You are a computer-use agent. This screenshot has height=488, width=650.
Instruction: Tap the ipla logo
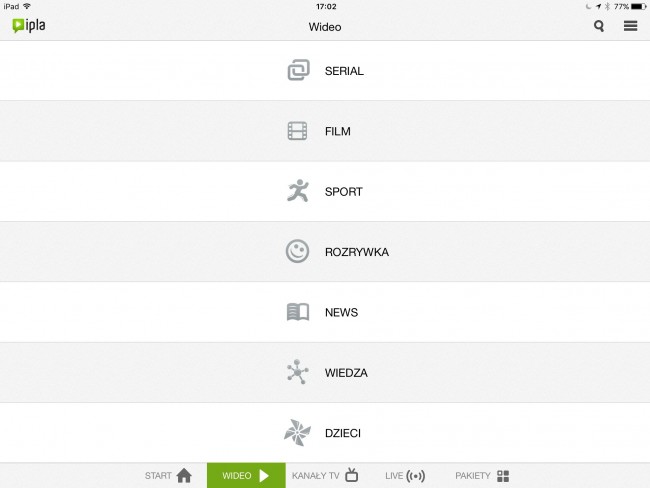[29, 26]
